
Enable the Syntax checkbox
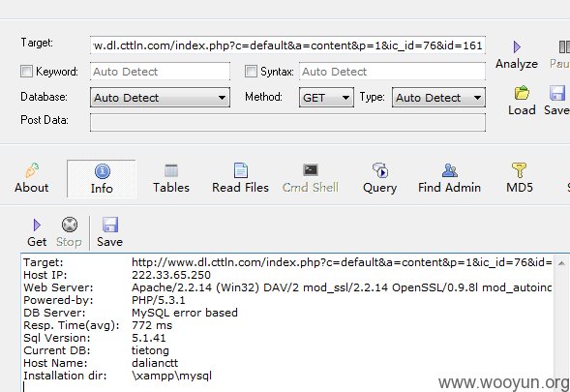coord(251,72)
